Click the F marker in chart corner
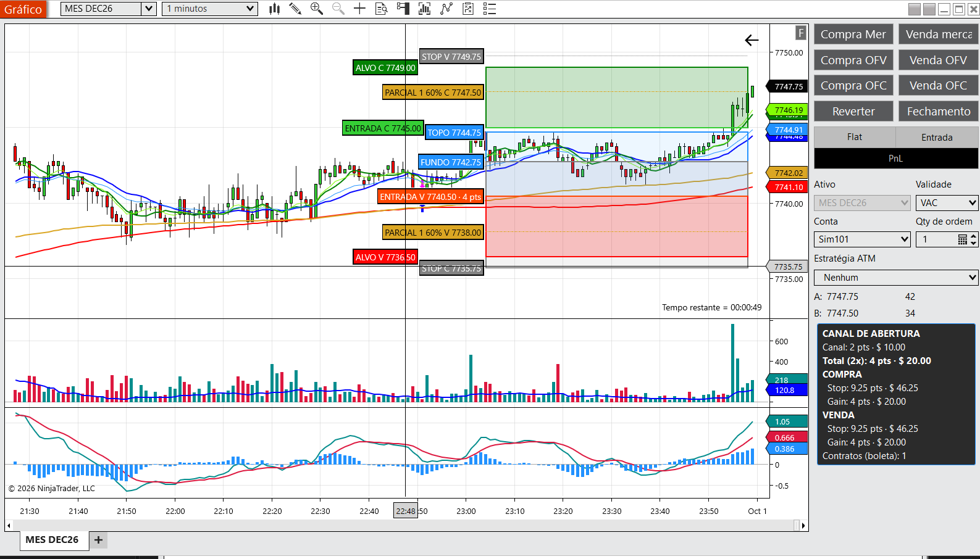The width and height of the screenshot is (980, 559). click(x=801, y=33)
